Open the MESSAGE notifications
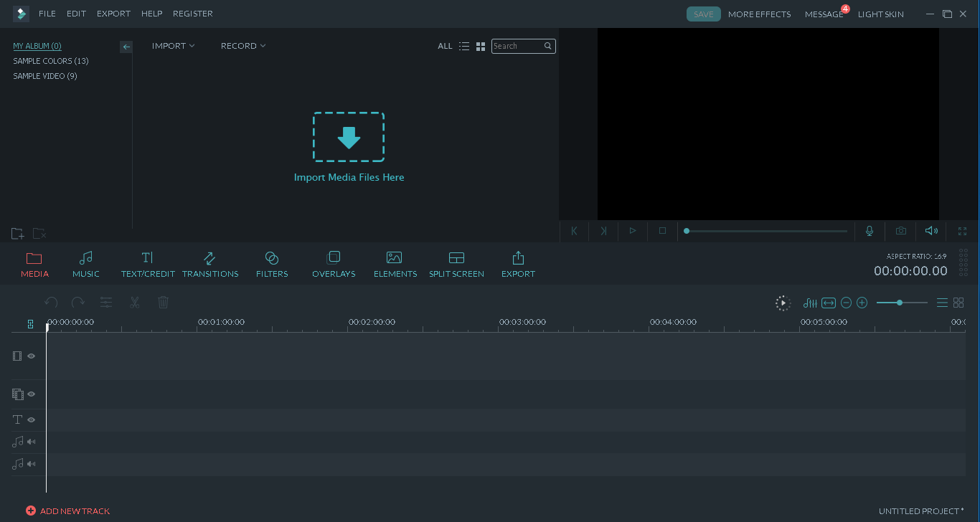This screenshot has width=980, height=522. [x=824, y=14]
